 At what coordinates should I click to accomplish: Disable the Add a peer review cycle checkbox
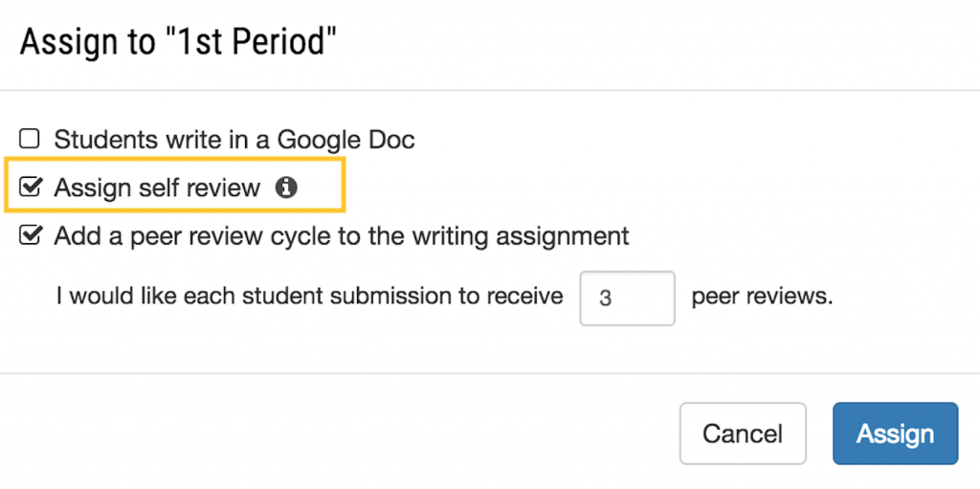point(30,235)
